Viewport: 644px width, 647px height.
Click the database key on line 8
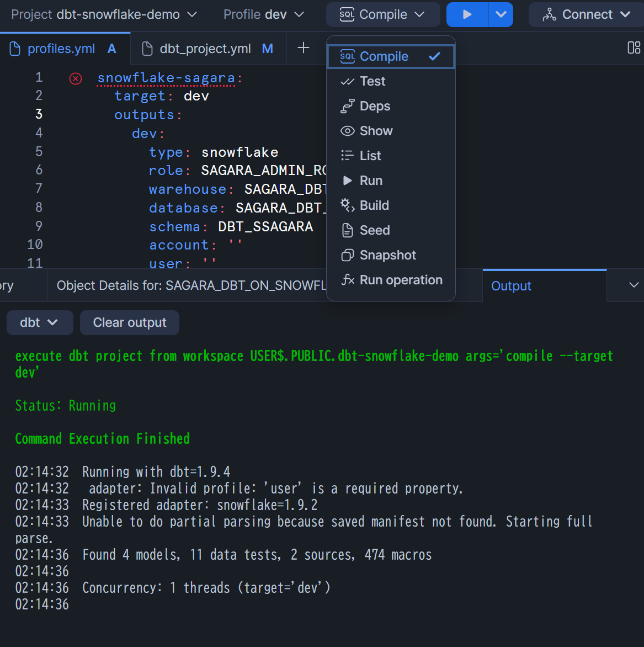184,208
